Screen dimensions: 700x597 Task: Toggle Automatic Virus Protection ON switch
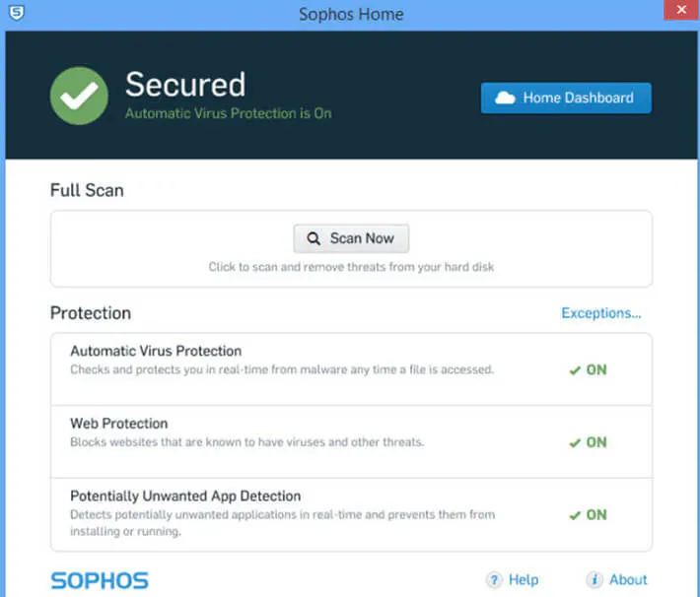point(588,370)
